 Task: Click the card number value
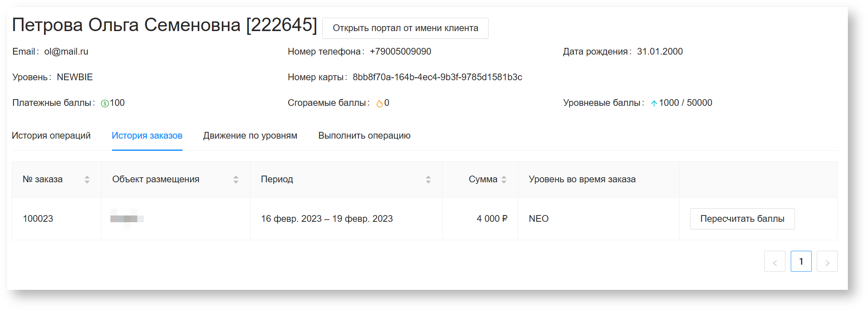pyautogui.click(x=437, y=77)
